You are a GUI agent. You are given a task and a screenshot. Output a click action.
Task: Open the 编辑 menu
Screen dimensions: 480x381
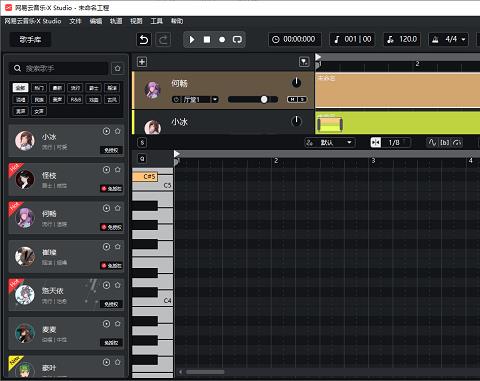(96, 21)
